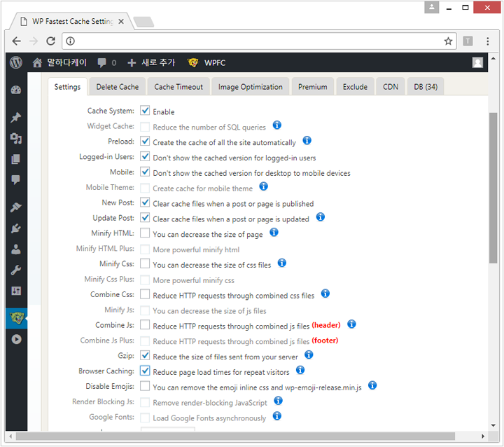The height and width of the screenshot is (447, 504).
Task: Open Posts via the pushpin sidebar icon
Action: 16,117
